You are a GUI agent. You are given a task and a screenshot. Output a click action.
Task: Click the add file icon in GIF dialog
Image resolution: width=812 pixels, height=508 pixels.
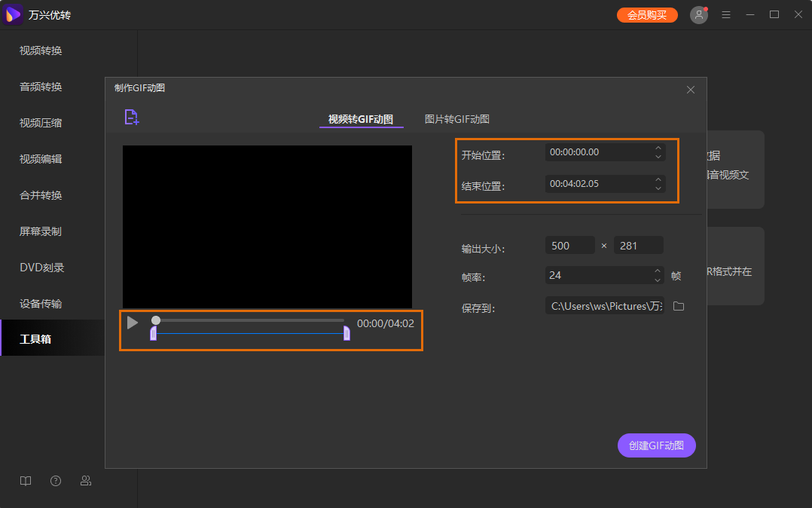point(132,117)
